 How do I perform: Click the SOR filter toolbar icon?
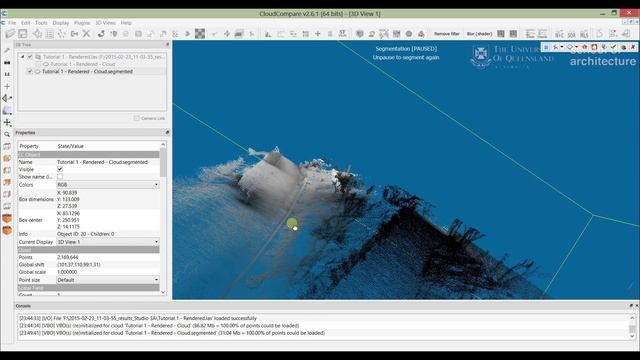click(x=571, y=34)
